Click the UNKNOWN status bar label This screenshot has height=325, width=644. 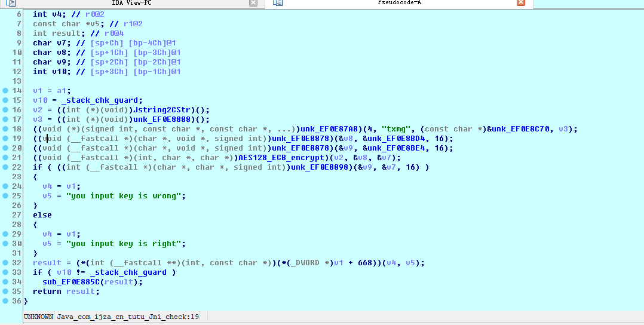tap(38, 317)
